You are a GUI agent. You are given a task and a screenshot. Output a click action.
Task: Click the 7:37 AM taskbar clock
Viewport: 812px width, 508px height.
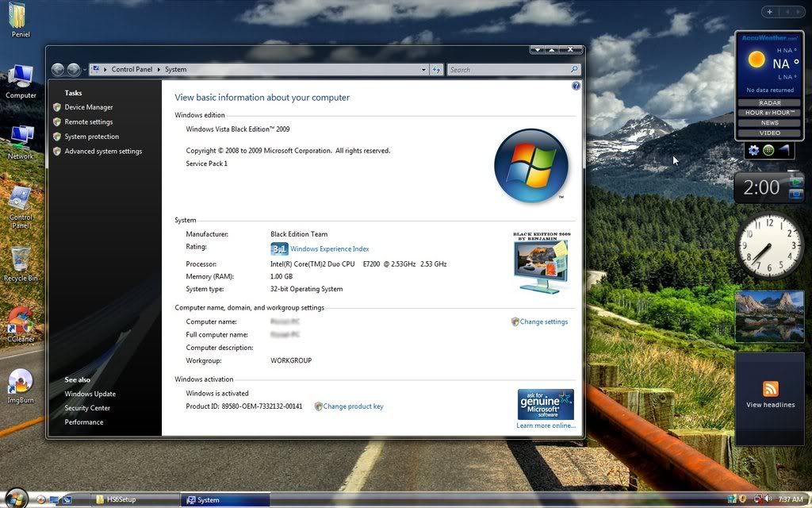pos(791,500)
